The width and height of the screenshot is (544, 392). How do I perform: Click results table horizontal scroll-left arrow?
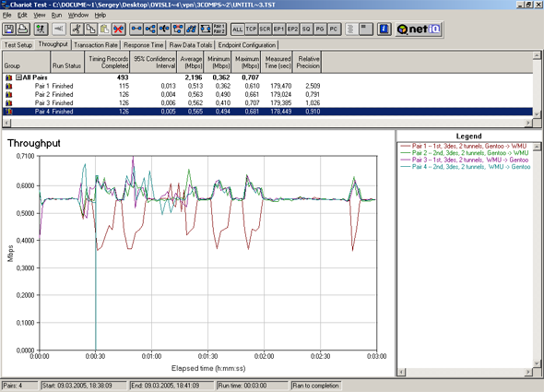(6, 123)
